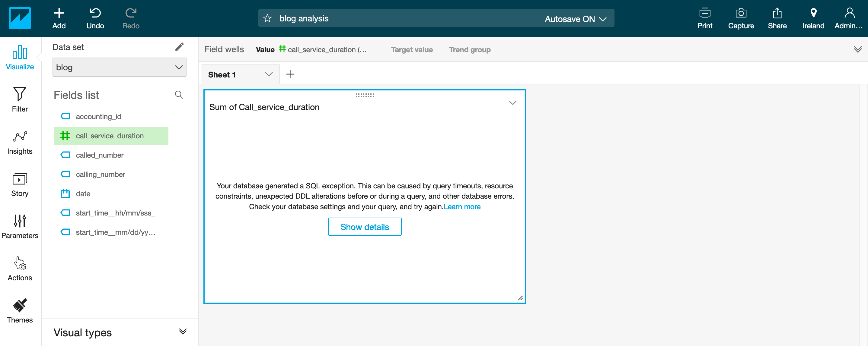Image resolution: width=868 pixels, height=346 pixels.
Task: Open the visual options chevron menu
Action: 512,102
